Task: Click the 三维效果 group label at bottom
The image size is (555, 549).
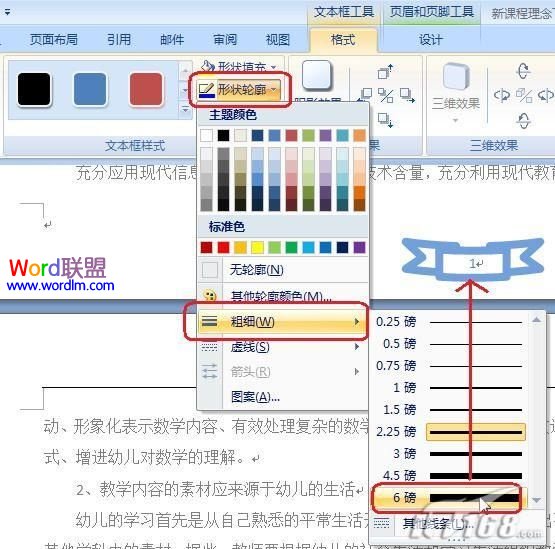Action: click(494, 145)
